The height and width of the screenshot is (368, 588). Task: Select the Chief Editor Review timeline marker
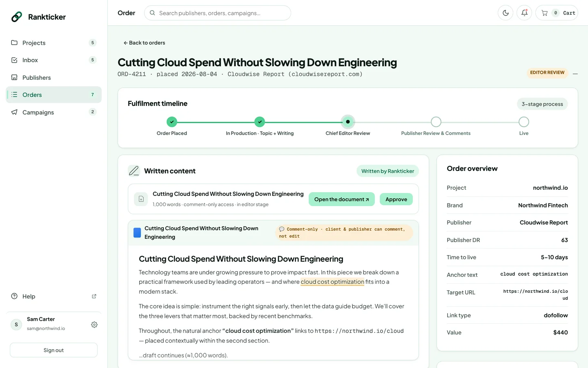tap(348, 122)
